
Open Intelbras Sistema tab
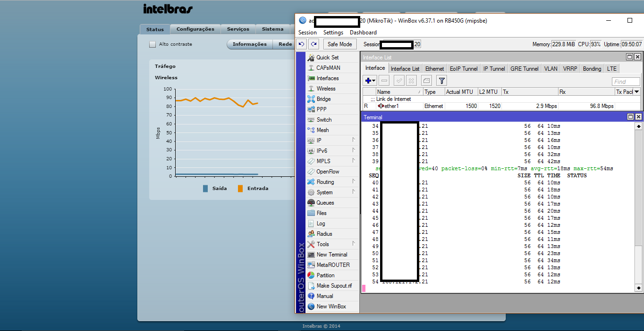click(x=273, y=29)
